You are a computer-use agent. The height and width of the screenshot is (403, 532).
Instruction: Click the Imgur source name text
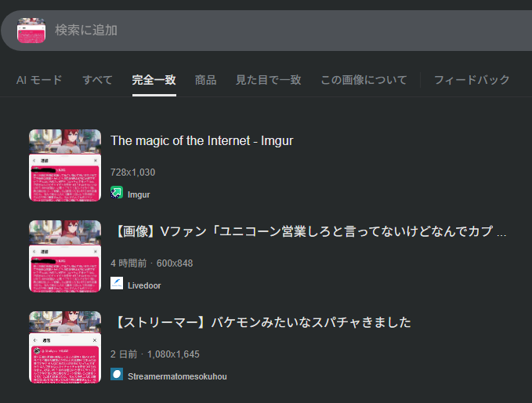139,194
